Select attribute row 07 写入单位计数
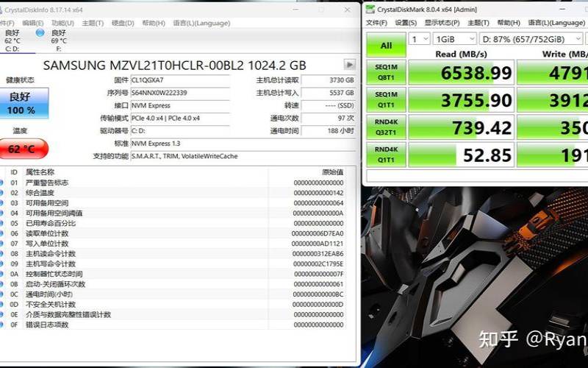The width and height of the screenshot is (588, 368). [173, 244]
